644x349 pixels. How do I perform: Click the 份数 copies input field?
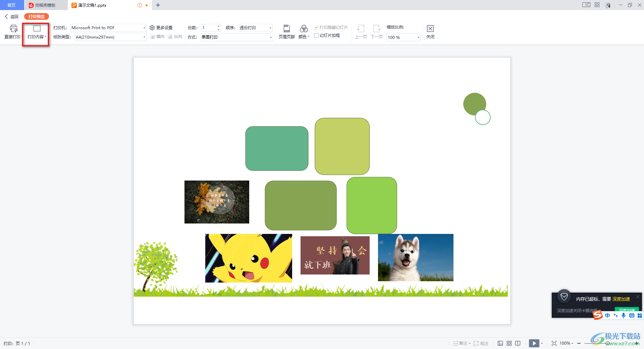(x=209, y=28)
